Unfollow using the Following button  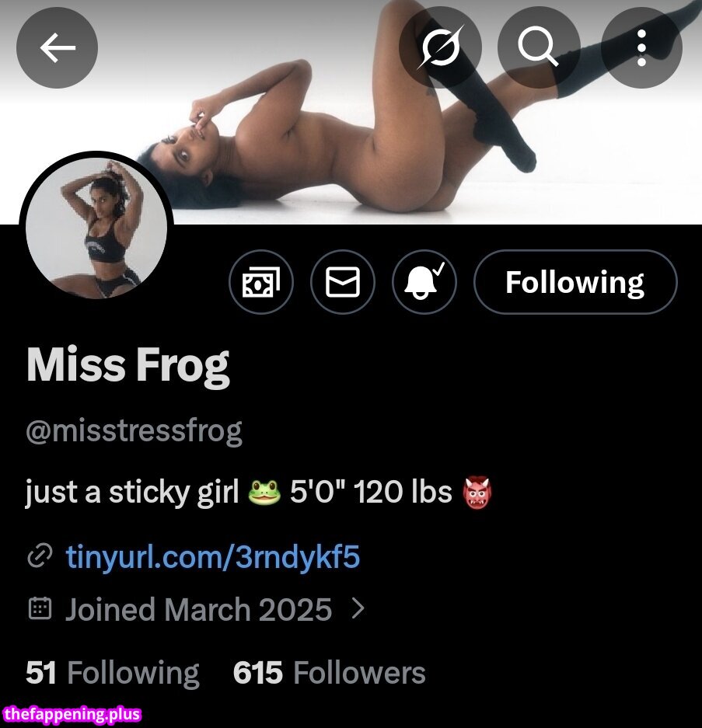click(575, 282)
